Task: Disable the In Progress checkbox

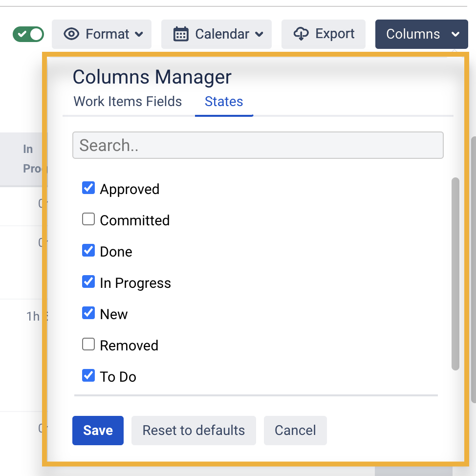Action: [88, 282]
